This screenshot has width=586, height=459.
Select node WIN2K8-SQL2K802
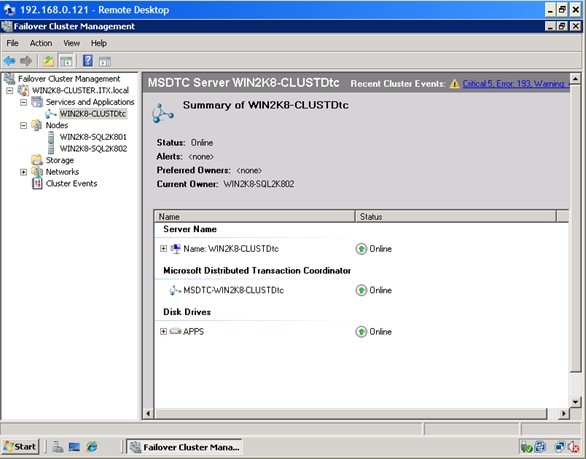point(93,148)
